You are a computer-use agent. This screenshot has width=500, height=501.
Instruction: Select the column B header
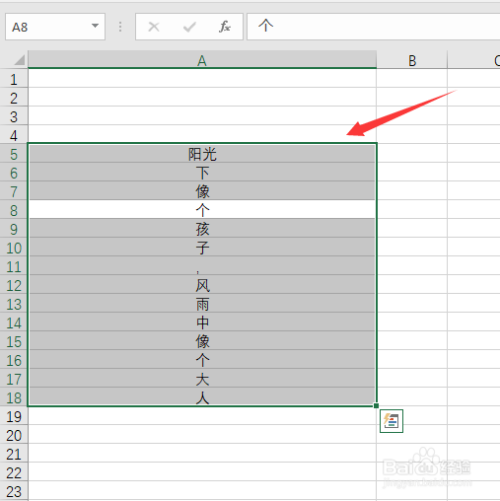pos(412,60)
